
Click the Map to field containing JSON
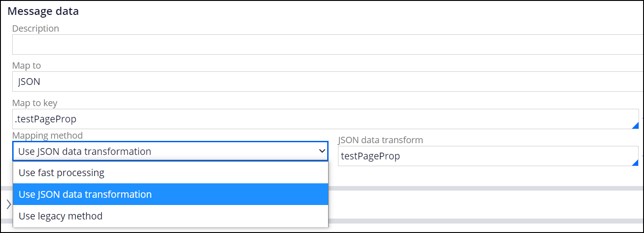(325, 82)
